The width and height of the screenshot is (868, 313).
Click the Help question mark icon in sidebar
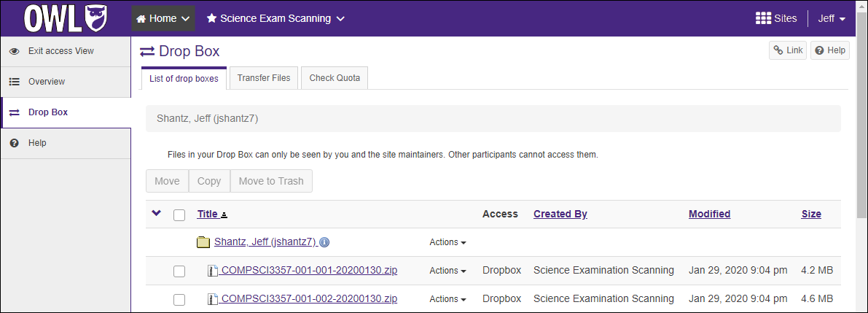point(15,143)
